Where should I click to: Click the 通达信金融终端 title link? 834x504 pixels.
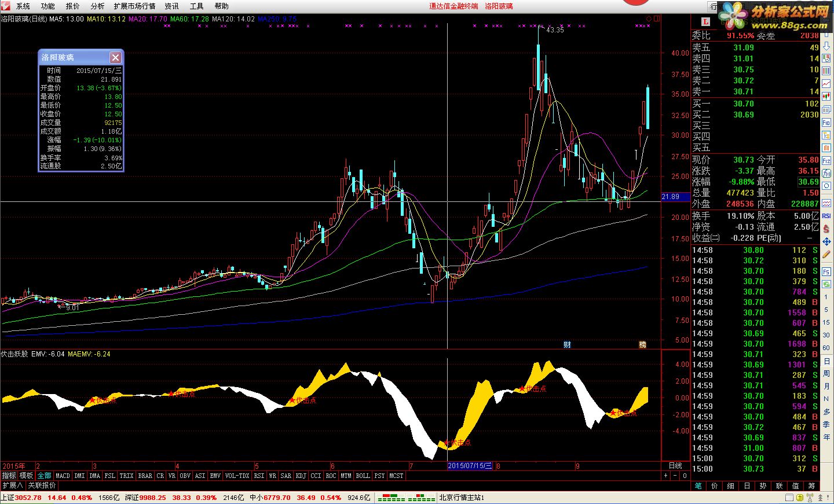454,6
